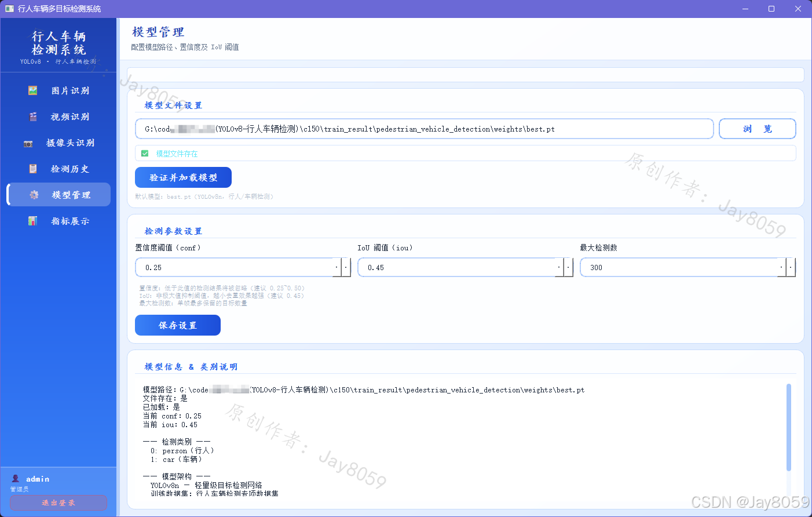Click 验证并加载模型 button
The height and width of the screenshot is (517, 812).
(x=183, y=177)
